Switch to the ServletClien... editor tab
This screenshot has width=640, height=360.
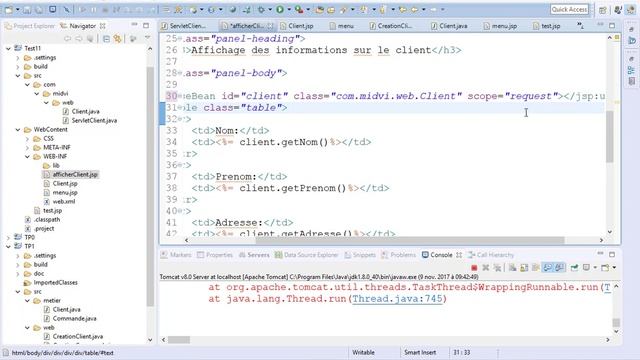coord(187,26)
